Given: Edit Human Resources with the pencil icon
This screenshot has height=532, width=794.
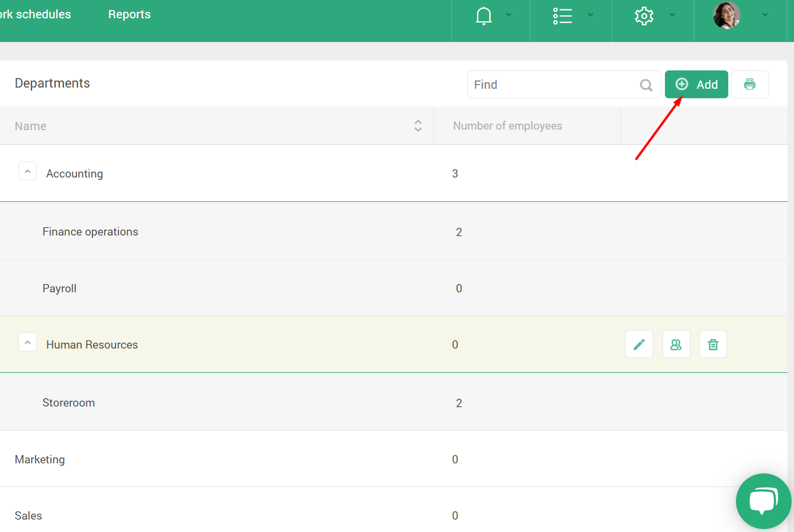Looking at the screenshot, I should point(639,344).
